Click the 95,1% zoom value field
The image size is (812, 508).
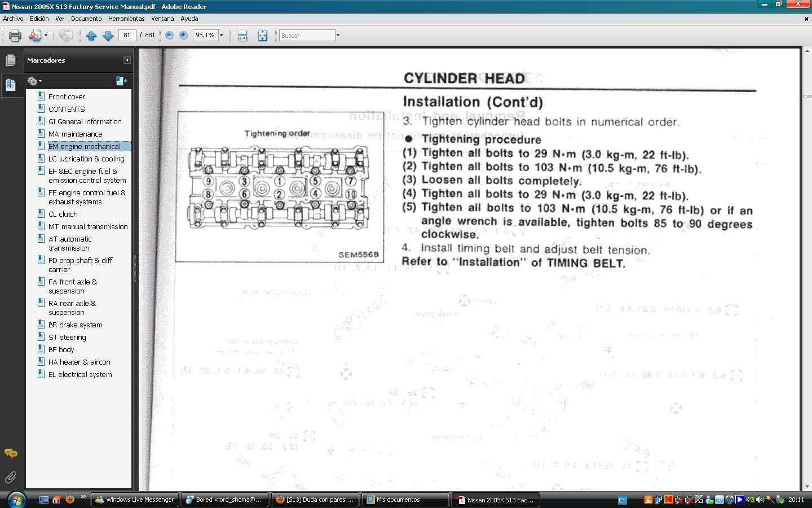tap(205, 35)
